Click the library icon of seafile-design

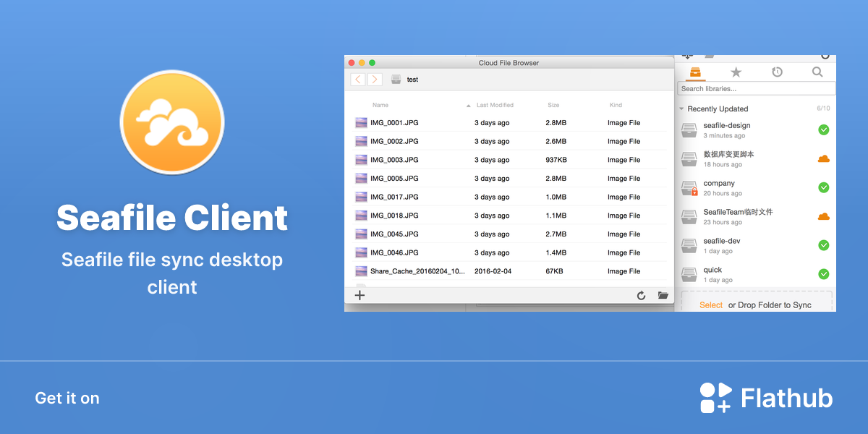[689, 130]
